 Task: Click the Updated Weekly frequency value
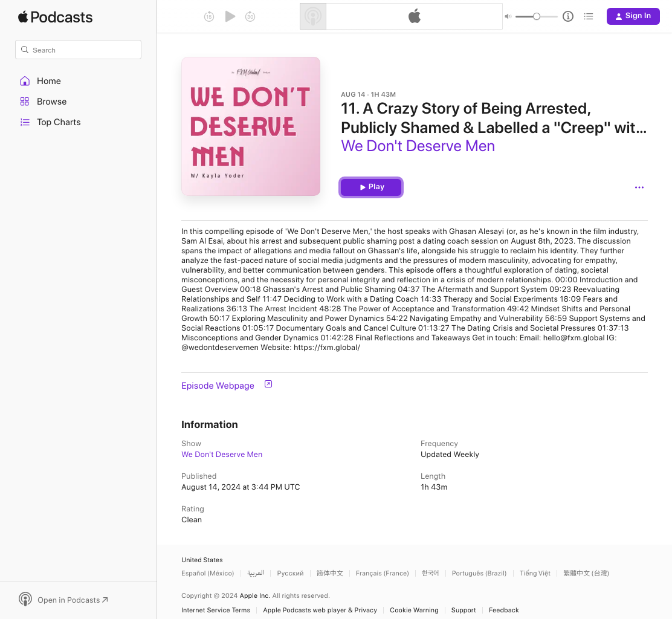pos(450,455)
